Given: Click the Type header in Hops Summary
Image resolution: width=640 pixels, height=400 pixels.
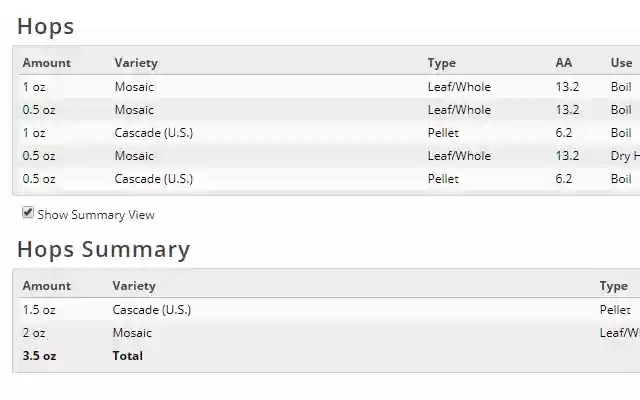Looking at the screenshot, I should click(x=613, y=286).
